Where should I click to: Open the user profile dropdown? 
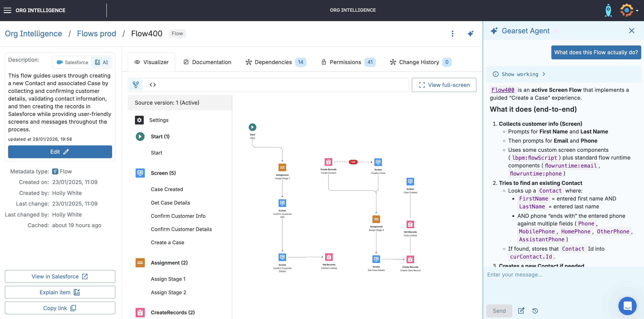628,10
